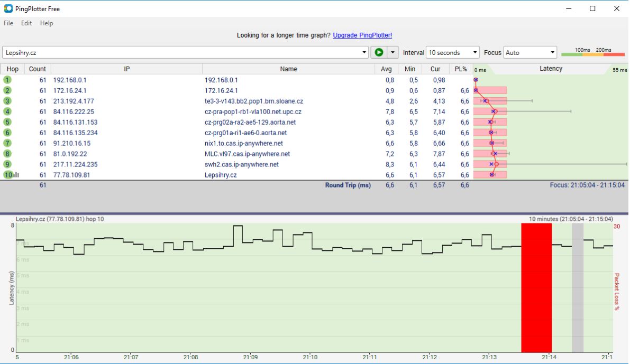Screen dimensions: 630x364
Task: Select hop 7 green circle icon
Action: click(x=7, y=143)
